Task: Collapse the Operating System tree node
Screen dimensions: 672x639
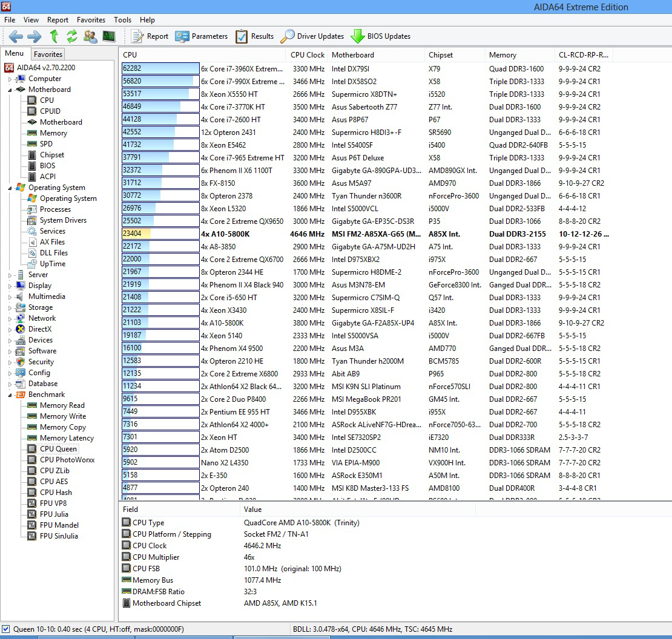Action: [10, 188]
